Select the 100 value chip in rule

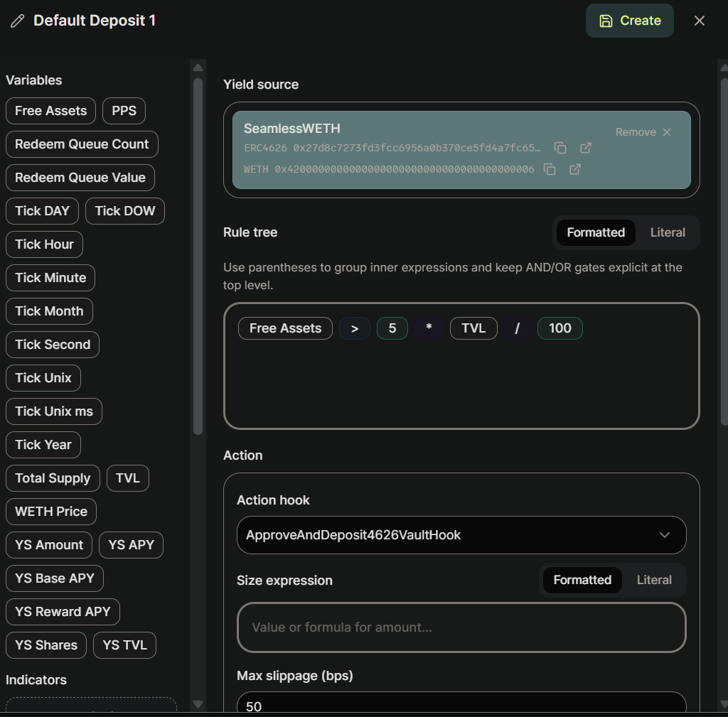pyautogui.click(x=560, y=328)
